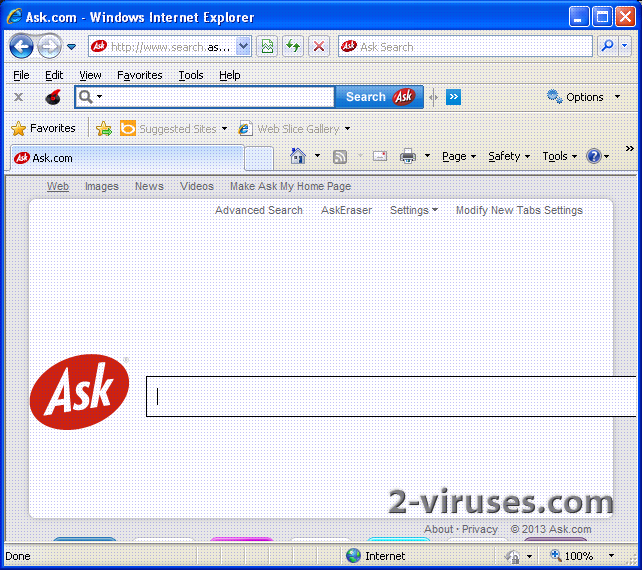Click the Suggested Sites orange icon

point(128,129)
